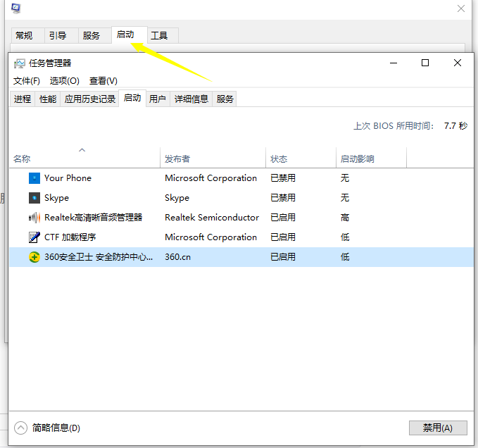Image resolution: width=478 pixels, height=448 pixels.
Task: Click the 360.cn publisher cell
Action: (177, 257)
